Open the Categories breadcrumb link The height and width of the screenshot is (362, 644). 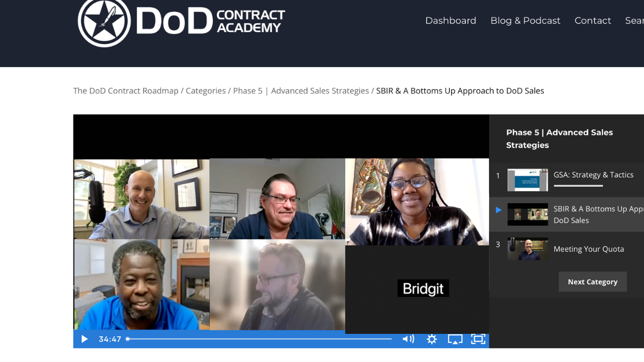click(206, 91)
